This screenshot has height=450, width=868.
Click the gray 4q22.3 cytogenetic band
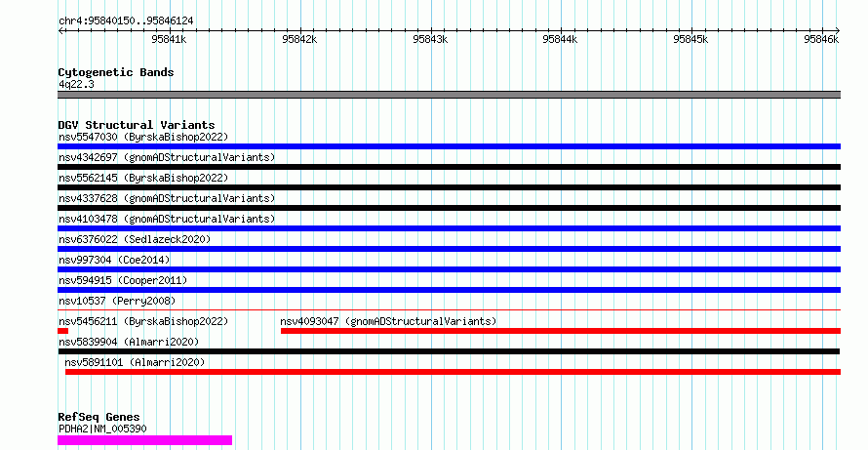[449, 95]
